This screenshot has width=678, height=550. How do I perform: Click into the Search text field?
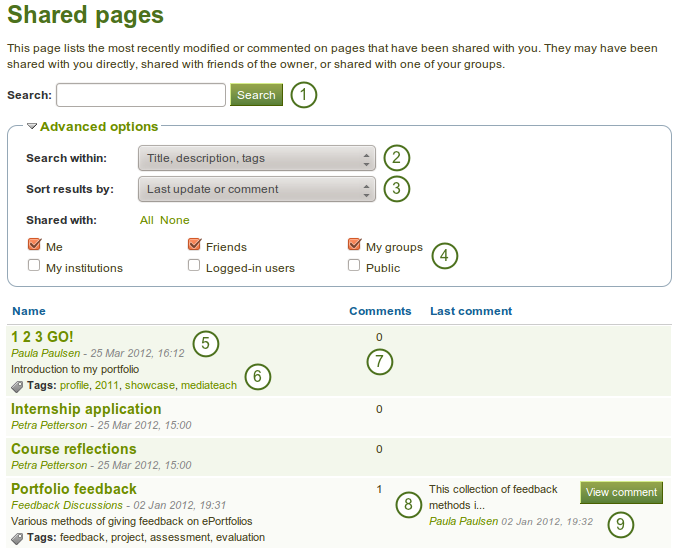pyautogui.click(x=141, y=95)
